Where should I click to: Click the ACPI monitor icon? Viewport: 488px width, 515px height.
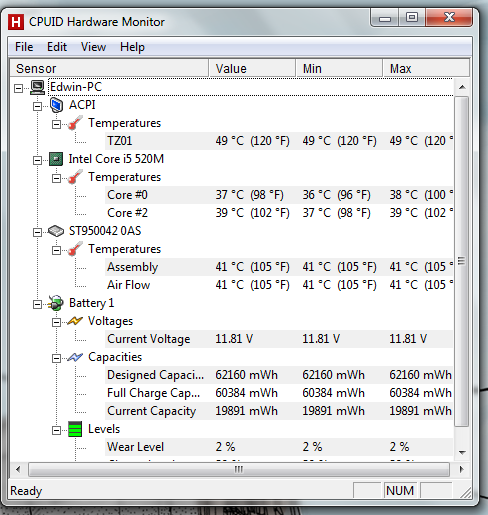57,105
